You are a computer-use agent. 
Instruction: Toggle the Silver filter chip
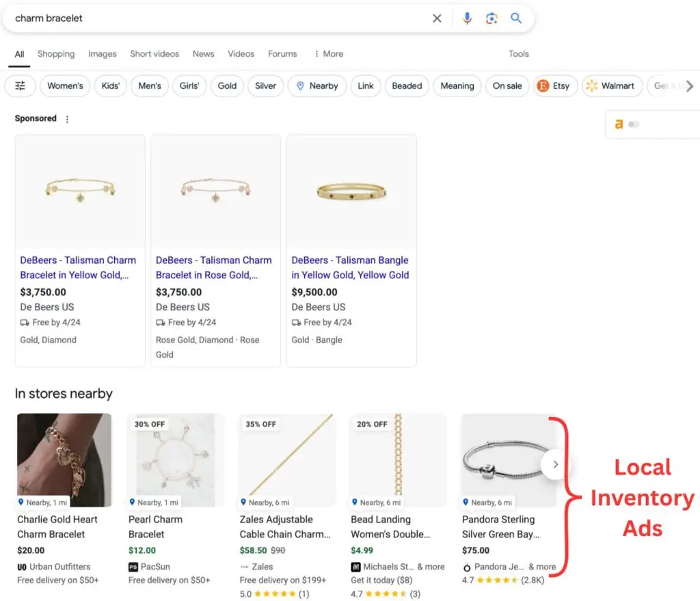pos(265,86)
